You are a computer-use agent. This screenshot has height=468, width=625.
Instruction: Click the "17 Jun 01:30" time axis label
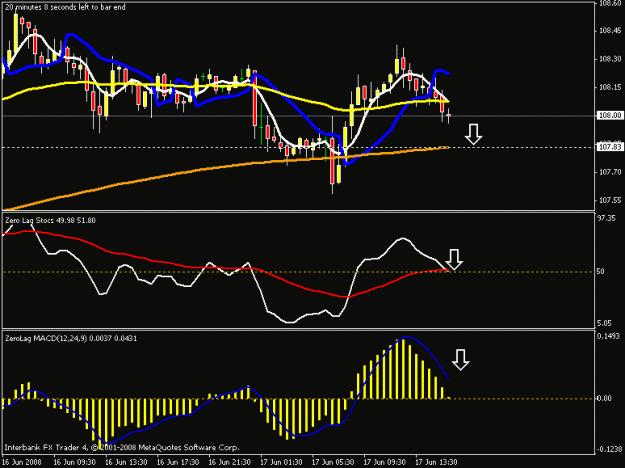point(281,462)
